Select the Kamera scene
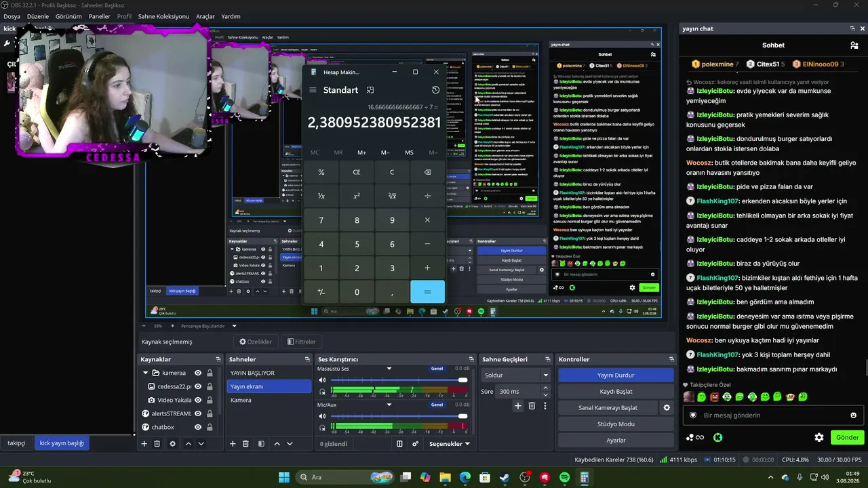Screen dimensions: 868x488 269,400
